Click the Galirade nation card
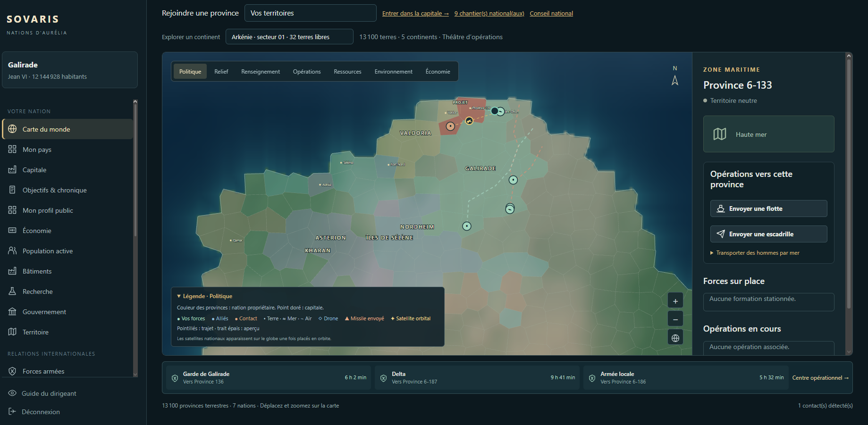The image size is (868, 425). (70, 70)
